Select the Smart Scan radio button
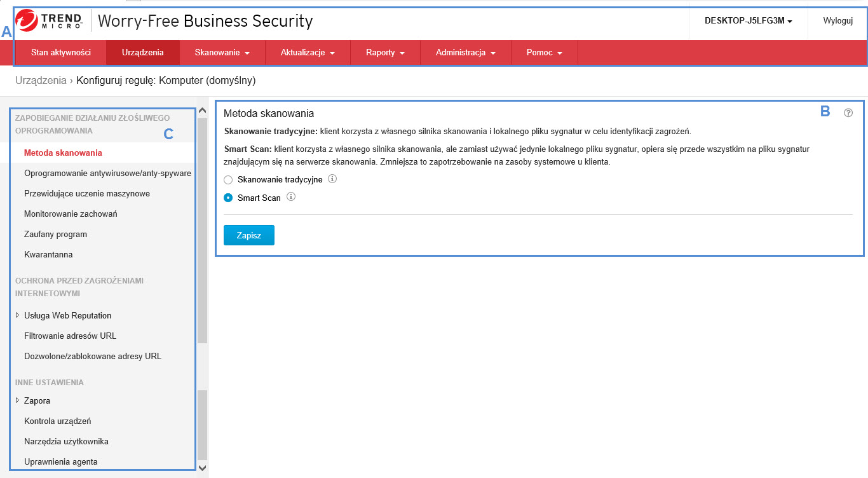The height and width of the screenshot is (478, 868). point(229,198)
